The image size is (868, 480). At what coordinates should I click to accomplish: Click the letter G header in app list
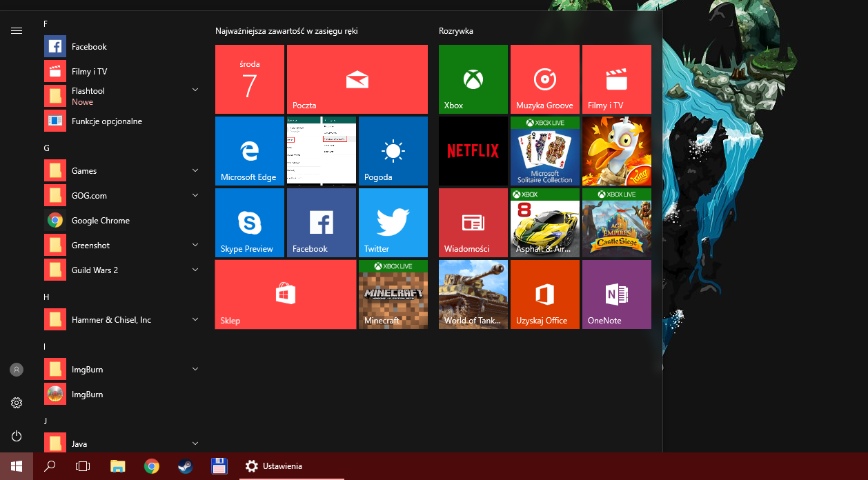click(x=46, y=148)
